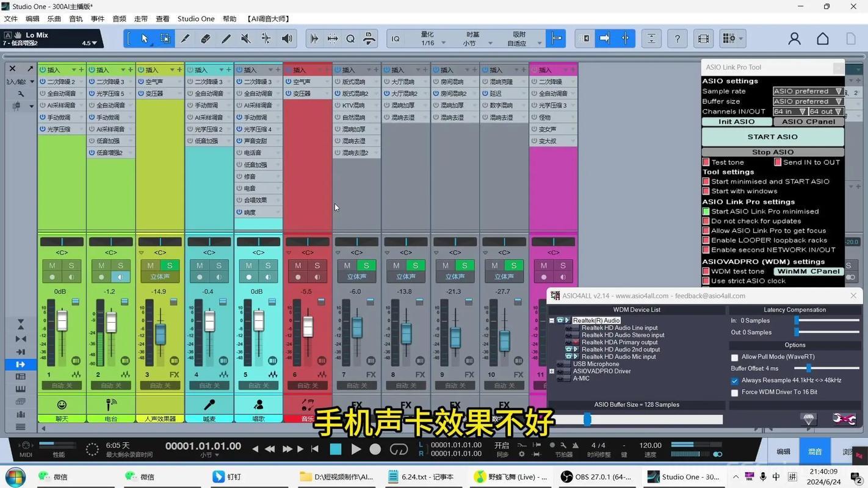Open the 64 in channels dropdown
Viewport: 868px width, 488px height.
pos(789,112)
